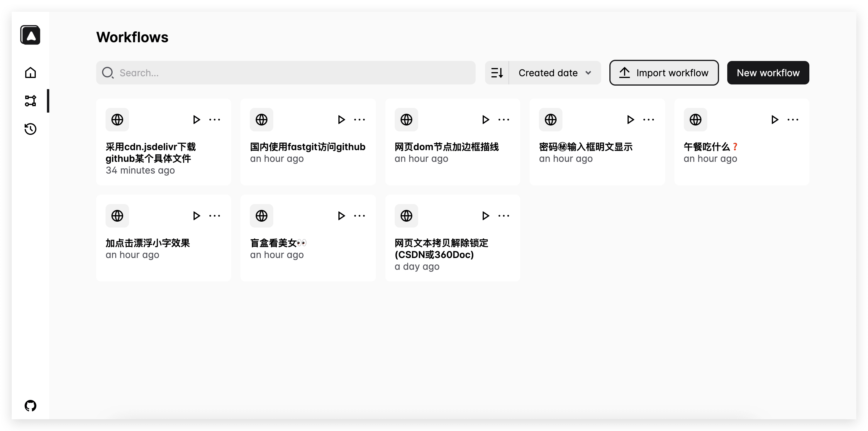Click the app logo at top left
Image resolution: width=868 pixels, height=431 pixels.
(x=30, y=35)
